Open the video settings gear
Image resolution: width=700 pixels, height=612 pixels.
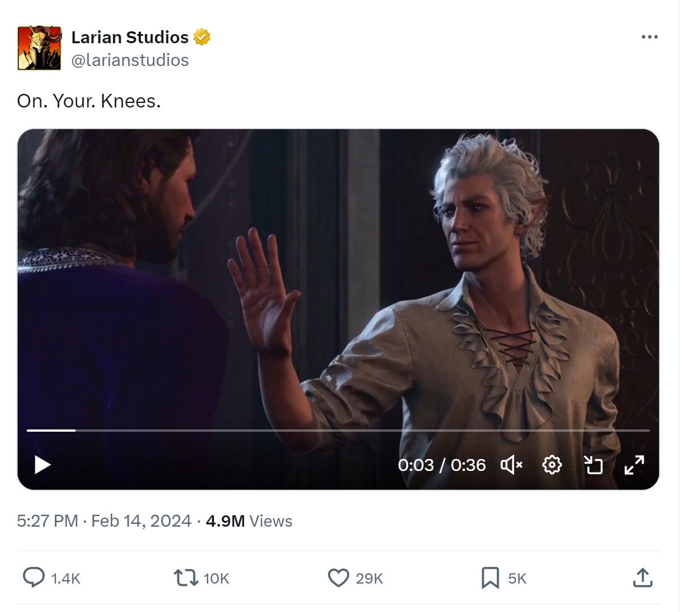click(x=552, y=465)
